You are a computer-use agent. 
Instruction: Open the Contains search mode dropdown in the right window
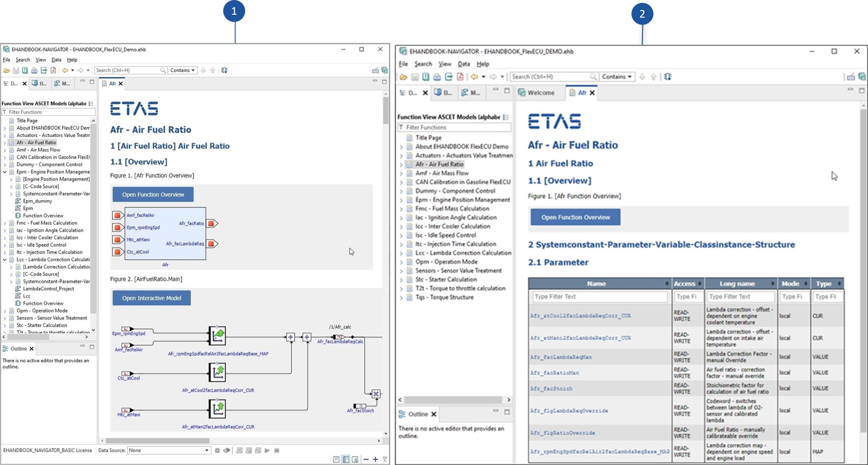tap(616, 77)
